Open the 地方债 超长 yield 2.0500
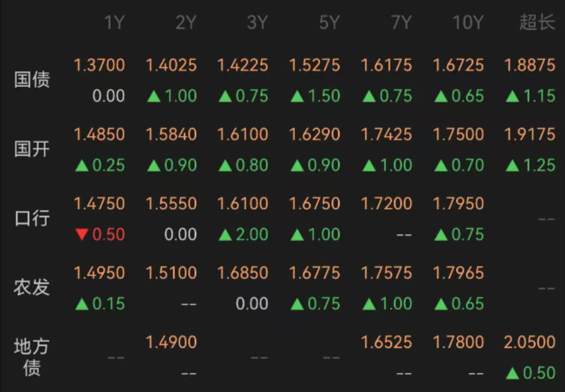Image resolution: width=565 pixels, height=392 pixels. coord(530,342)
